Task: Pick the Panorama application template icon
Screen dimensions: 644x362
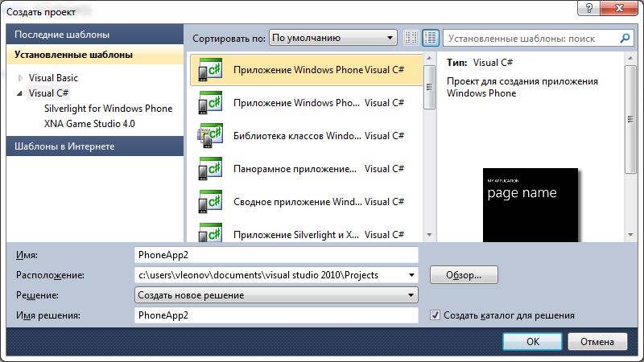Action: tap(210, 169)
